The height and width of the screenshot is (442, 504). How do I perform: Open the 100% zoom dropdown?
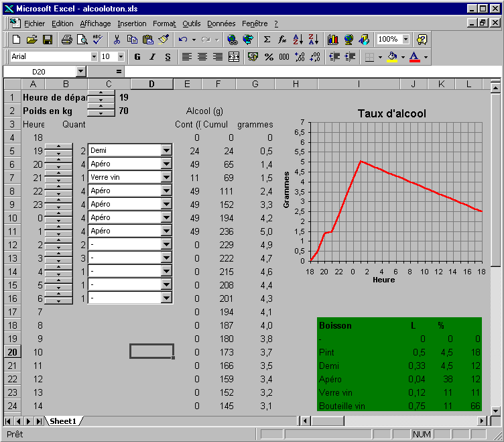[406, 40]
